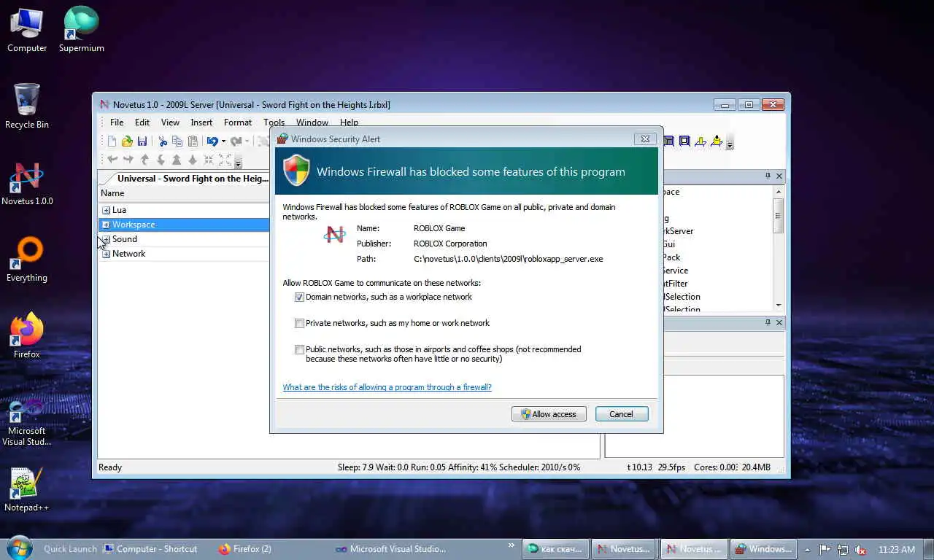The image size is (934, 560).
Task: Click the network tray icon
Action: coord(843,549)
